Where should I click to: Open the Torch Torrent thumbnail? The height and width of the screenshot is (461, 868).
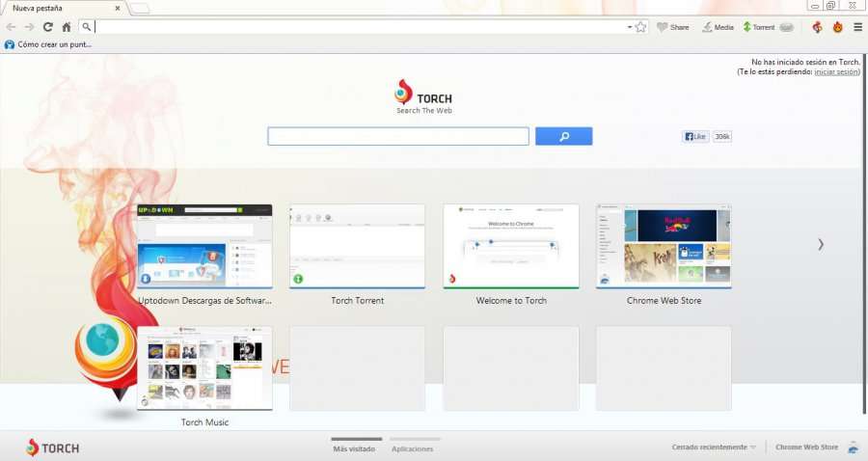pyautogui.click(x=357, y=246)
